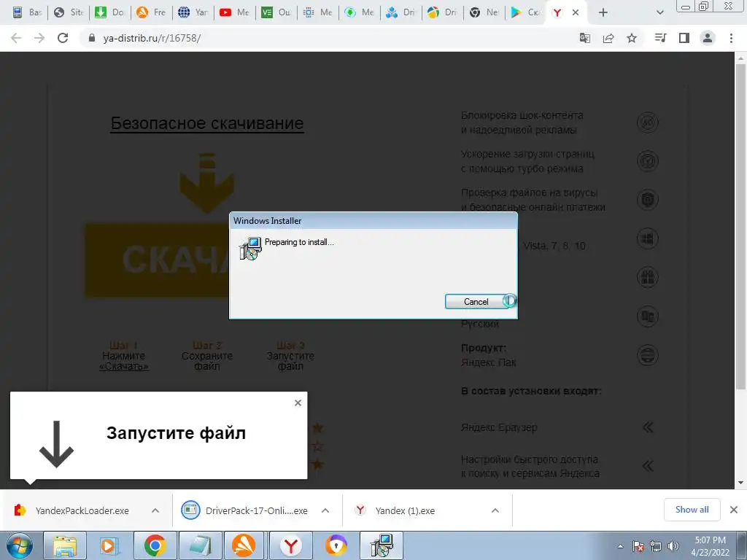
Task: Open DriverPack-17-Onli....exe download options chevron
Action: click(x=325, y=510)
